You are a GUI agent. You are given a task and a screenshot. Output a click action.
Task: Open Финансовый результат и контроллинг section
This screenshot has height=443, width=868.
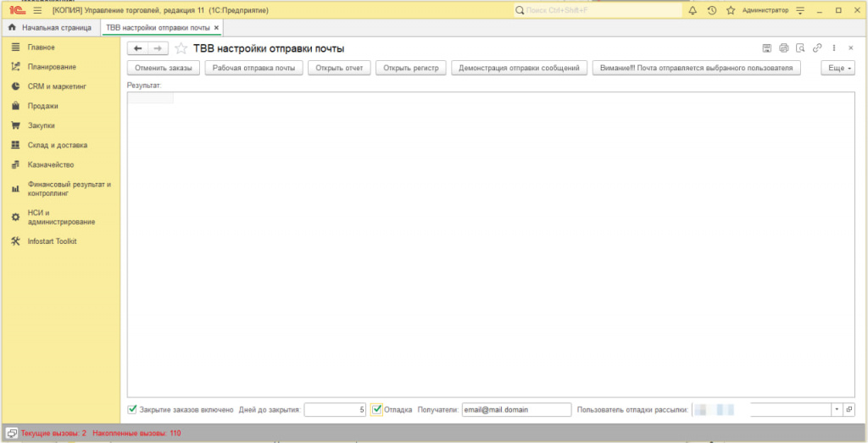coord(70,189)
